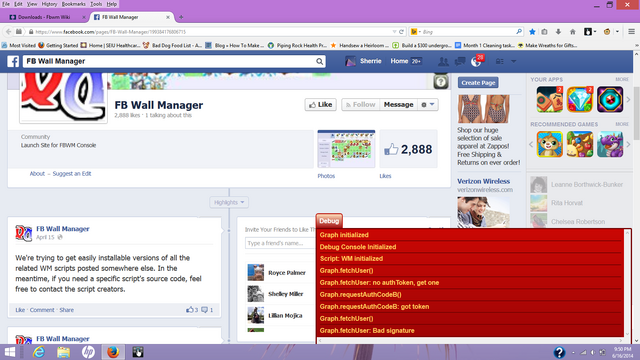Image resolution: width=640 pixels, height=360 pixels.
Task: Expand the Highlights dropdown
Action: pyautogui.click(x=229, y=202)
